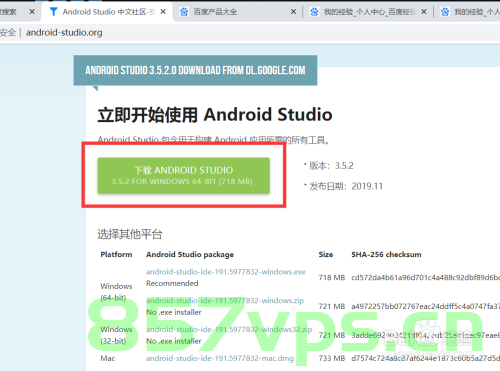Screen dimensions: 500x371
Task: Close the Android Studio 中文社区 tab
Action: pyautogui.click(x=163, y=12)
